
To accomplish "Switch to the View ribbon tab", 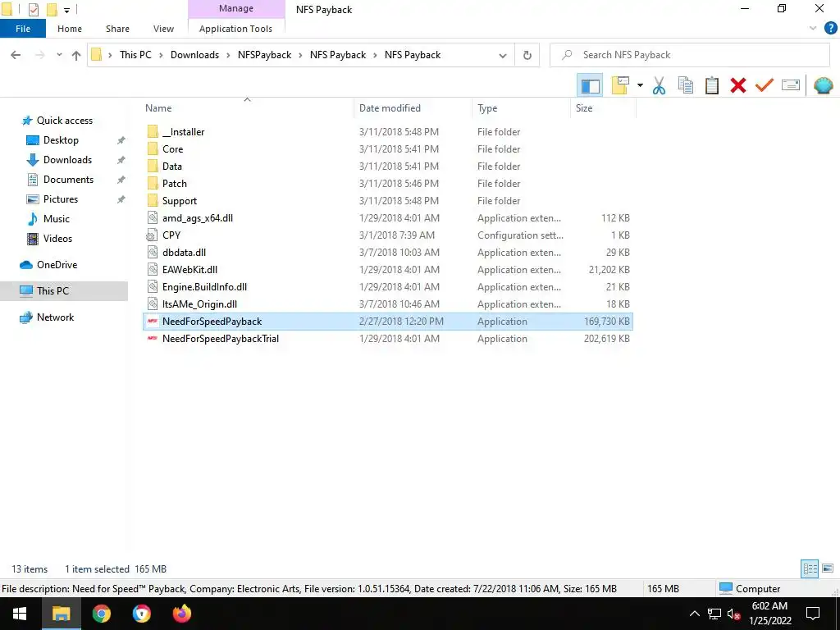I will [163, 29].
